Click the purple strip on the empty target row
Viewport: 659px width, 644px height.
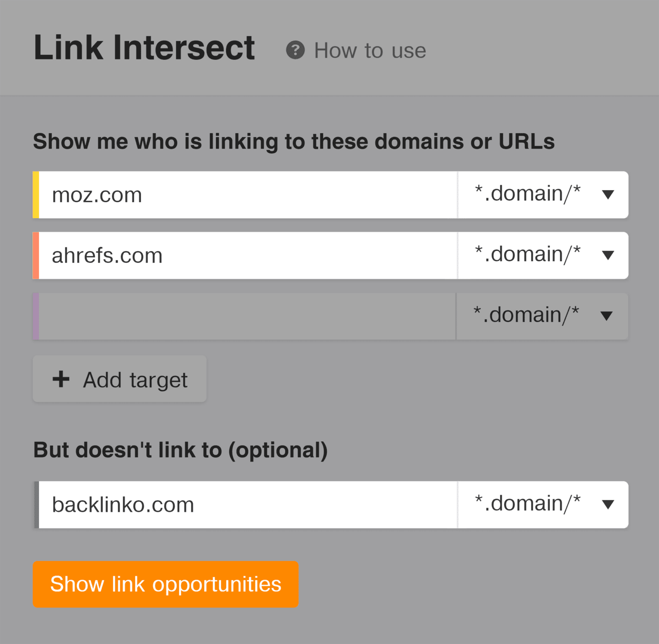point(35,316)
